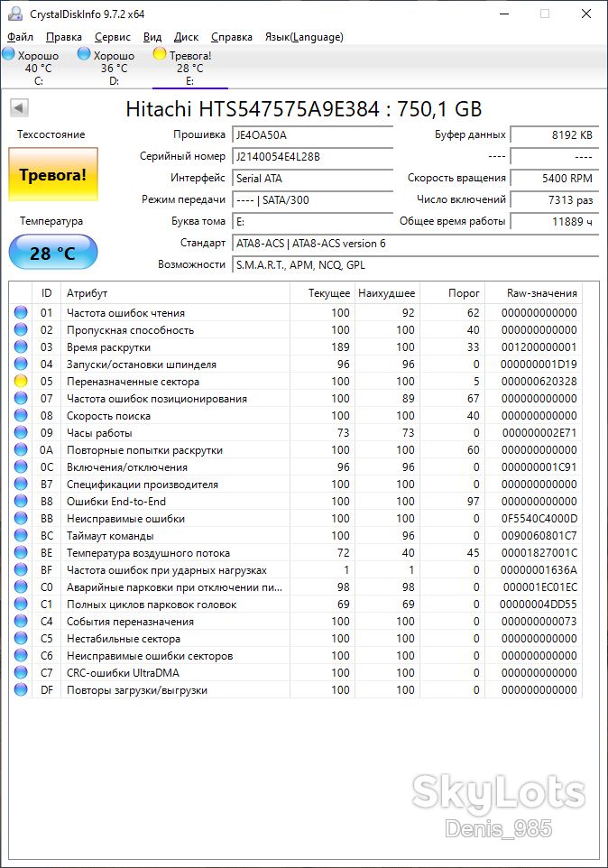
Task: Click the Raw-значения column header
Action: point(533,293)
